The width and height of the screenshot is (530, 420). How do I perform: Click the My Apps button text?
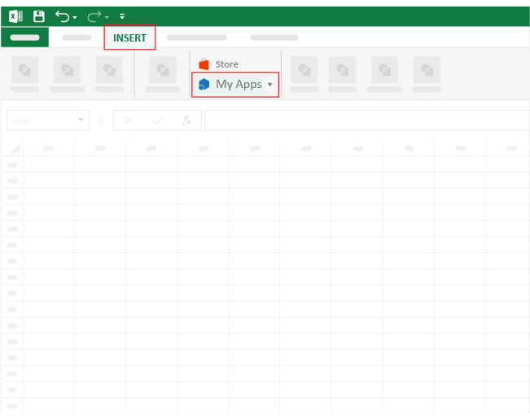point(239,84)
